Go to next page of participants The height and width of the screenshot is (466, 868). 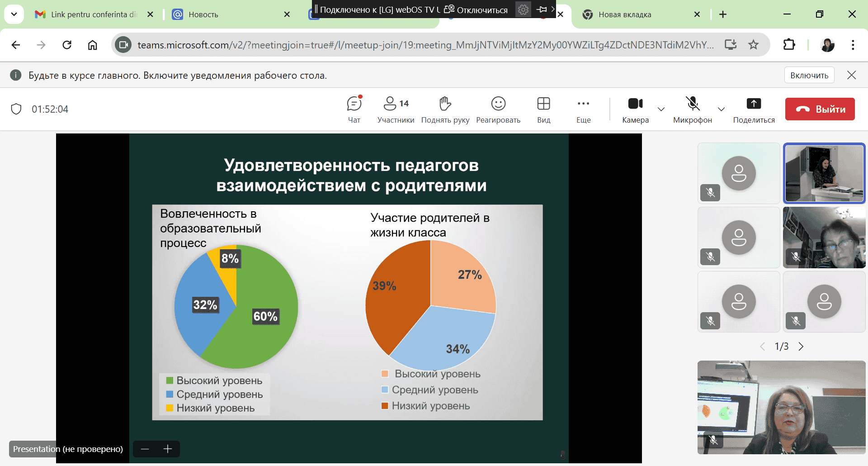coord(801,347)
